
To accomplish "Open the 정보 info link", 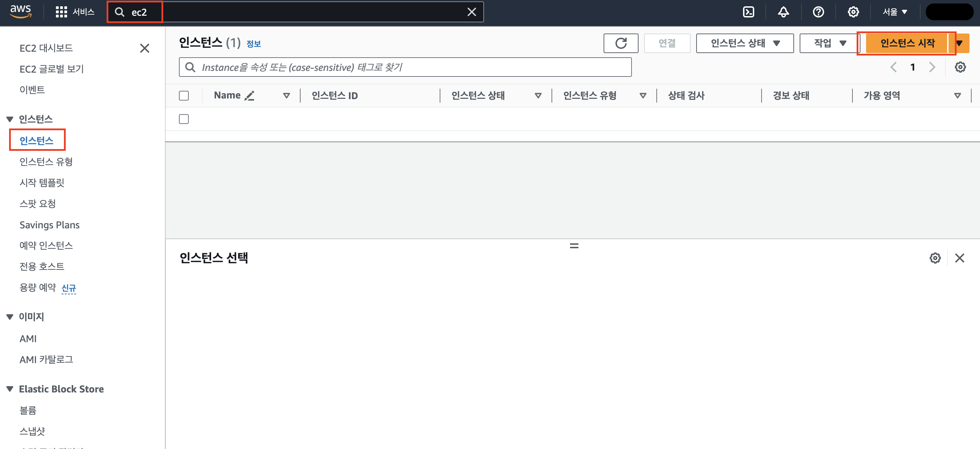I will pyautogui.click(x=253, y=44).
